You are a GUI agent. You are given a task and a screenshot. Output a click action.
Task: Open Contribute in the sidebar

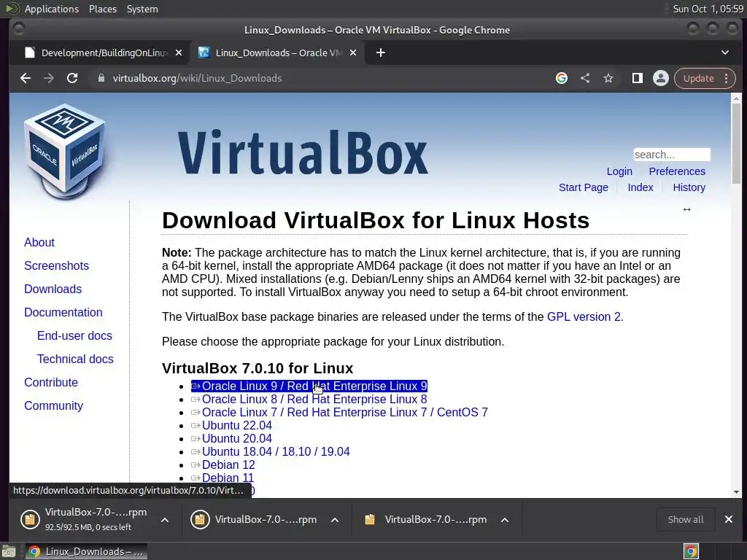point(51,382)
